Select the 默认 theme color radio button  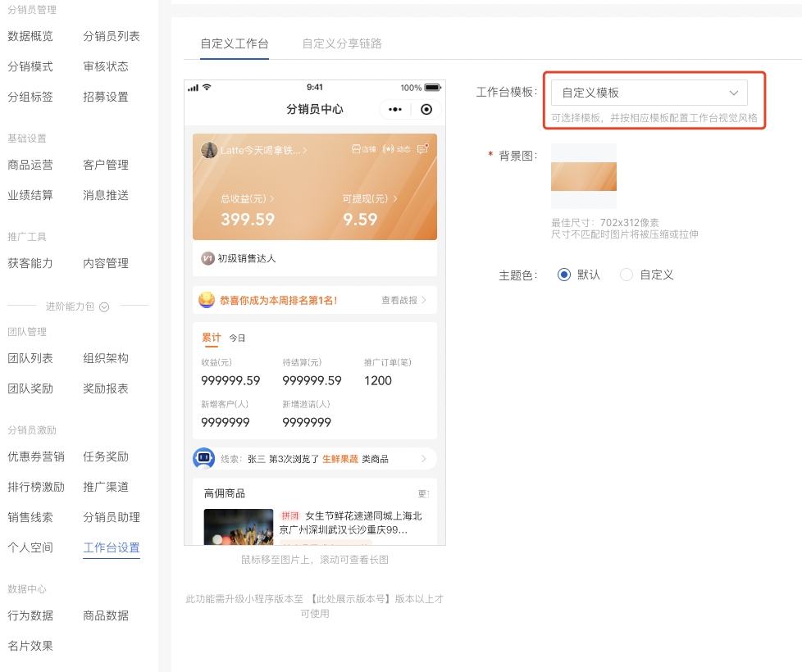coord(563,275)
